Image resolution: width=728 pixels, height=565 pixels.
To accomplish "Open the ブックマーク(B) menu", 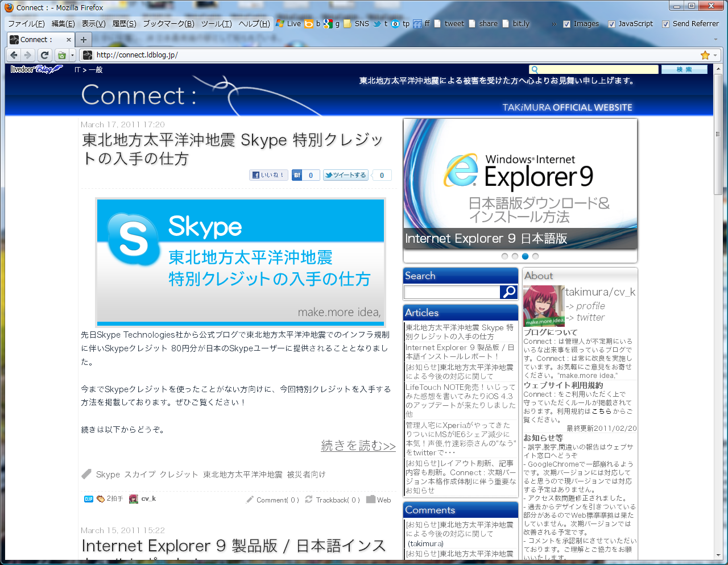I will [x=168, y=24].
